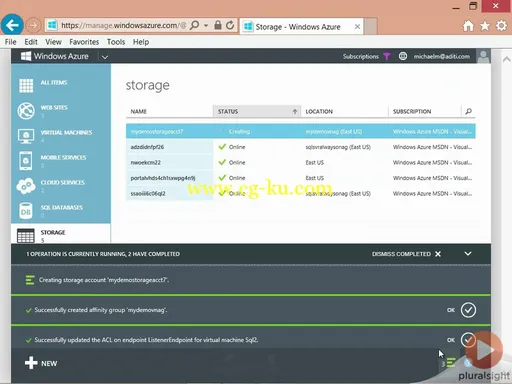512x384 pixels.
Task: Open michaelm@aditi.com account menu
Action: click(442, 56)
